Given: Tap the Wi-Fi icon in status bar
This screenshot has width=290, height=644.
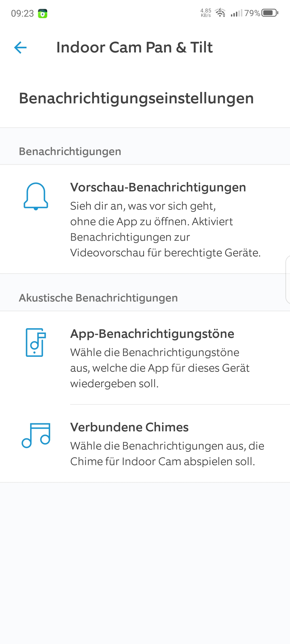Looking at the screenshot, I should click(220, 13).
